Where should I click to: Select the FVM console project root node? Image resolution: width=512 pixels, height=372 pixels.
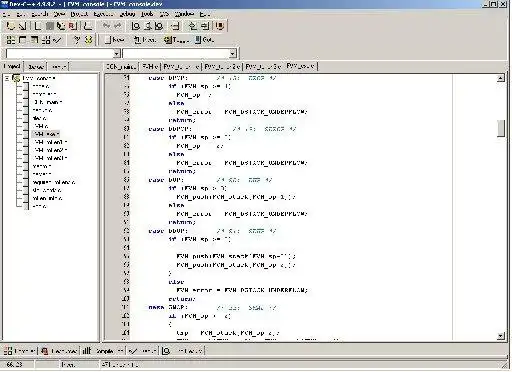[39, 78]
